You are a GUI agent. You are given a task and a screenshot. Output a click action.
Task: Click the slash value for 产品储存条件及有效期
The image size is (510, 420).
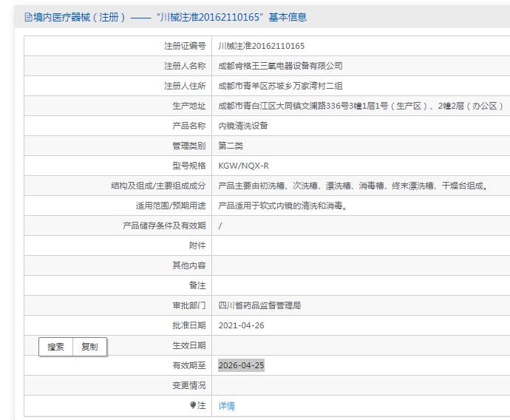tap(220, 226)
